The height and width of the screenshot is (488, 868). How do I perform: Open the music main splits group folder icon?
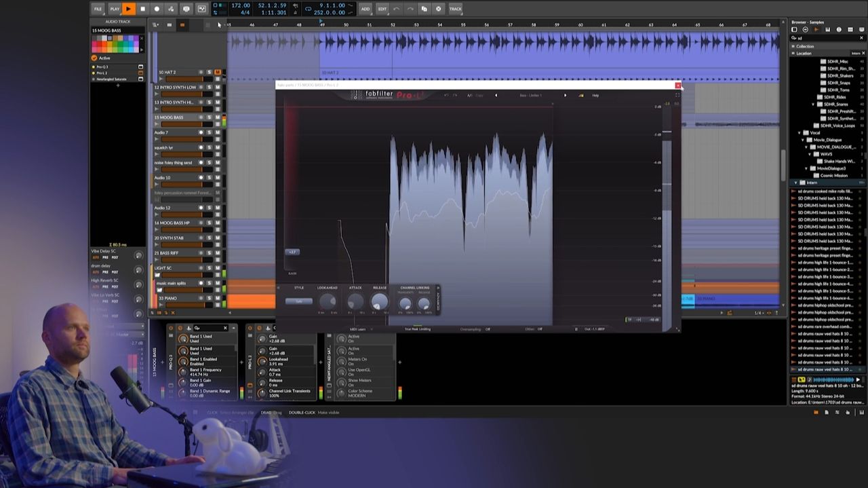point(160,290)
